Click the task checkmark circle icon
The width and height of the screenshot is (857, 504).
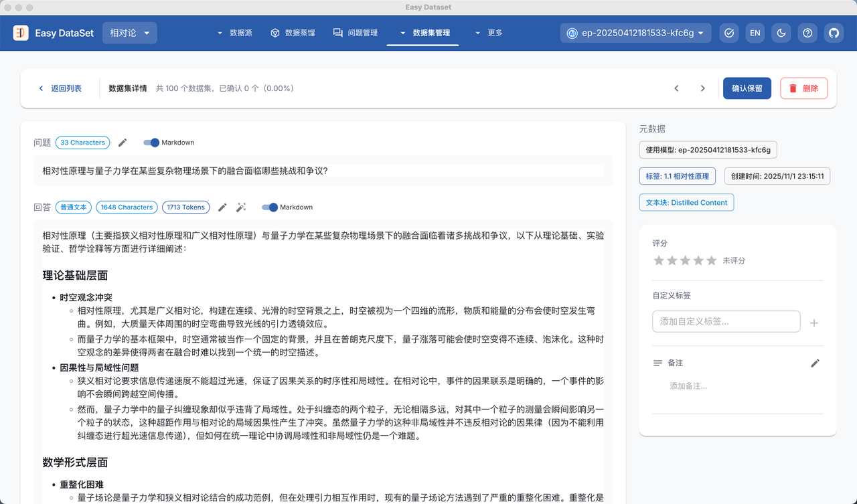coord(729,33)
